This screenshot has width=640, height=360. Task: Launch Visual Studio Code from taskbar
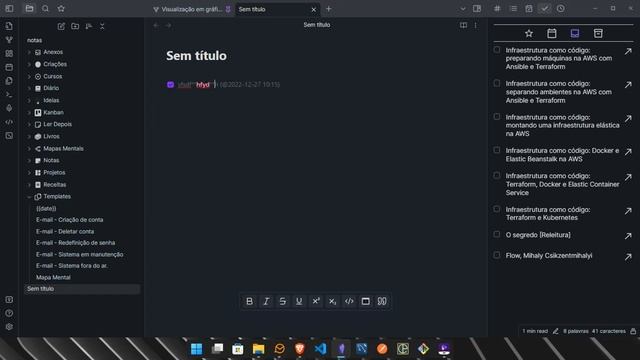(x=320, y=349)
